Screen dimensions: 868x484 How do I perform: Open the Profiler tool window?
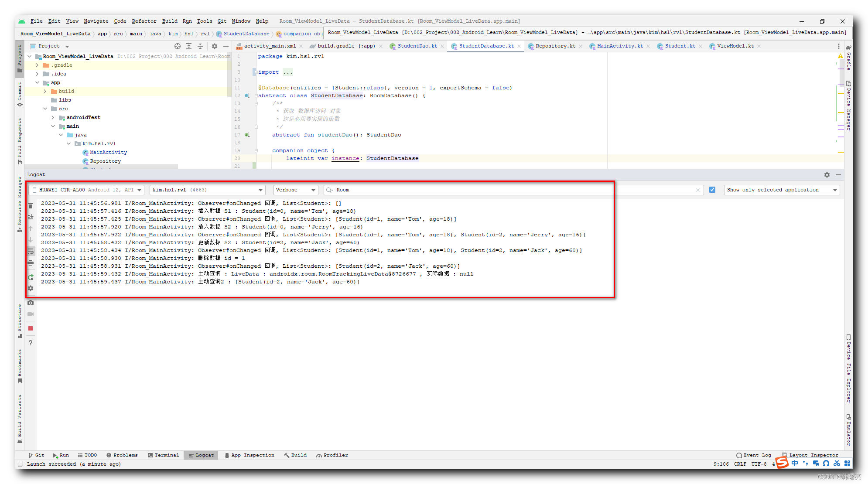[x=332, y=455]
